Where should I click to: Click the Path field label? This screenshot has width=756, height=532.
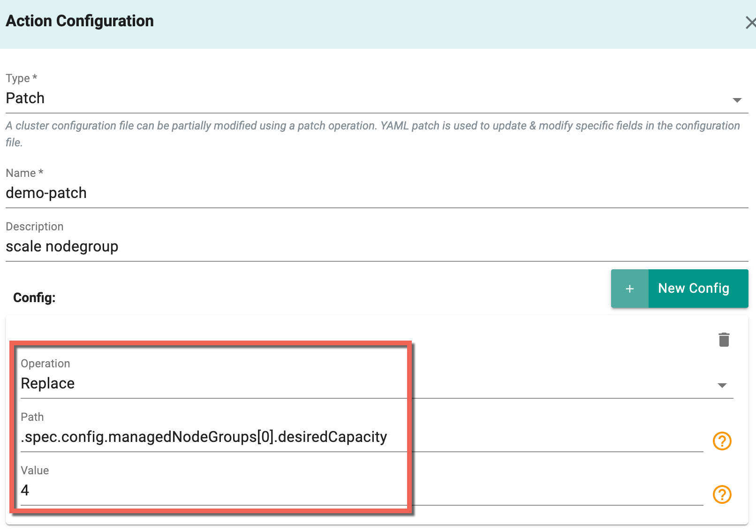point(32,417)
